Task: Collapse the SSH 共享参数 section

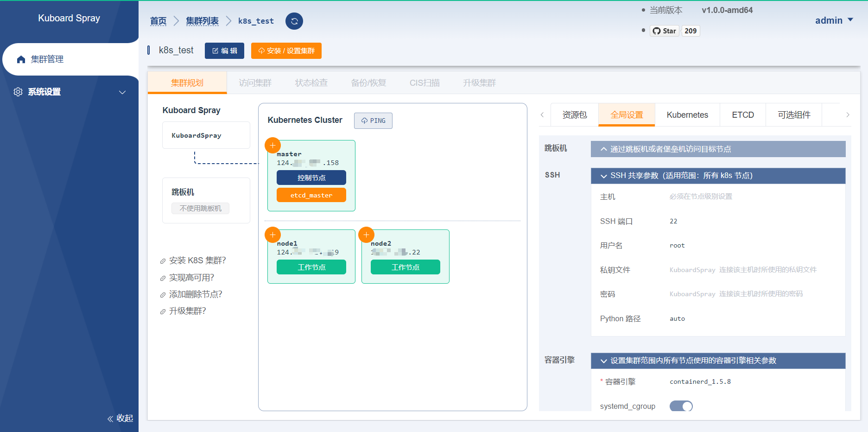Action: coord(718,176)
